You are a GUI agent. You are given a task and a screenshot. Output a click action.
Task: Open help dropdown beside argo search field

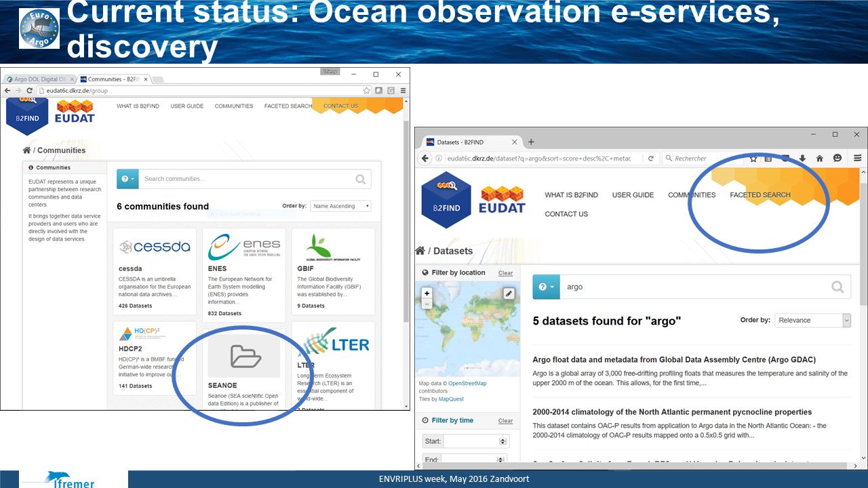click(546, 287)
